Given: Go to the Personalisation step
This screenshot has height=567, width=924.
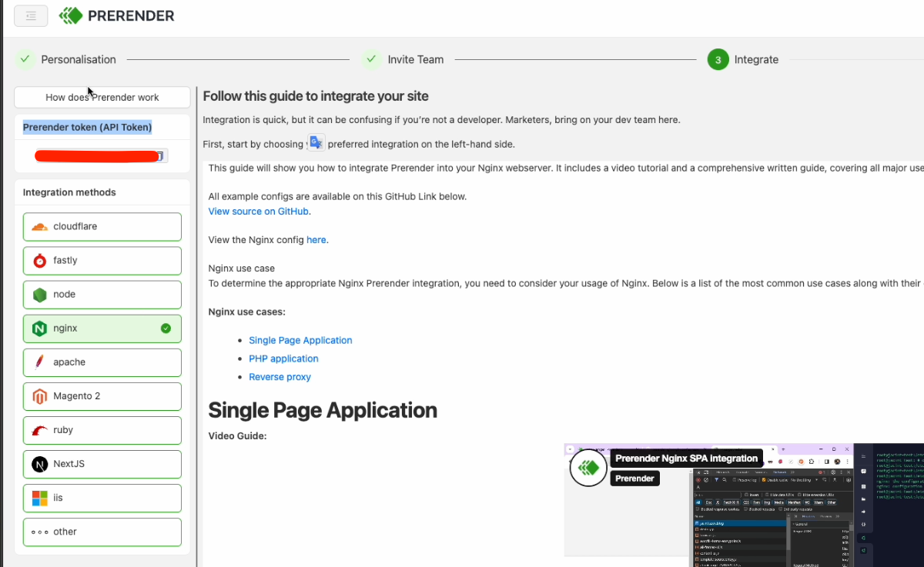Looking at the screenshot, I should [x=78, y=59].
